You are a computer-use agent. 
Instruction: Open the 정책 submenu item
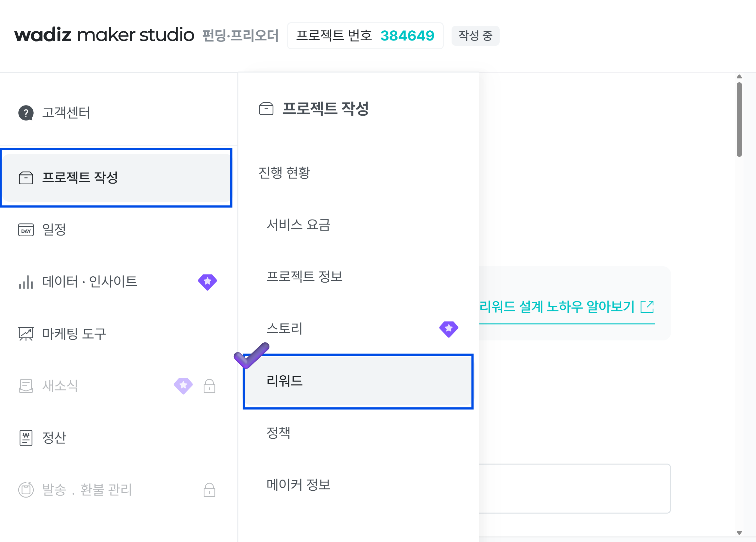point(278,433)
